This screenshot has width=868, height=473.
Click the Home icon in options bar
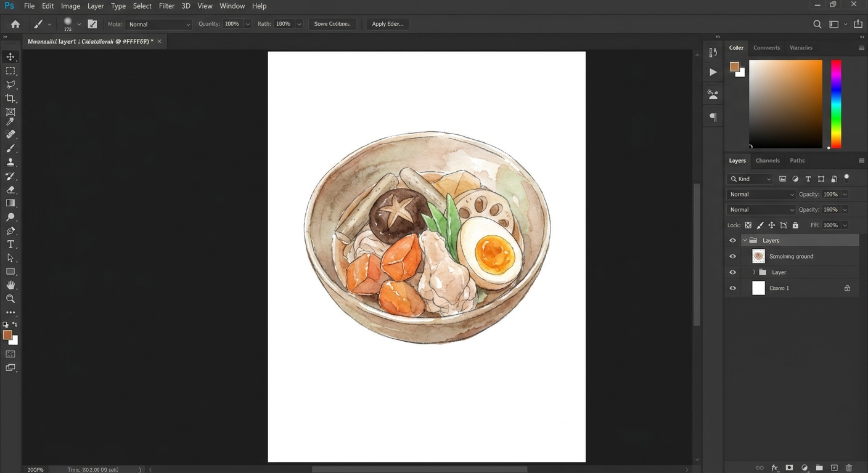(x=15, y=24)
